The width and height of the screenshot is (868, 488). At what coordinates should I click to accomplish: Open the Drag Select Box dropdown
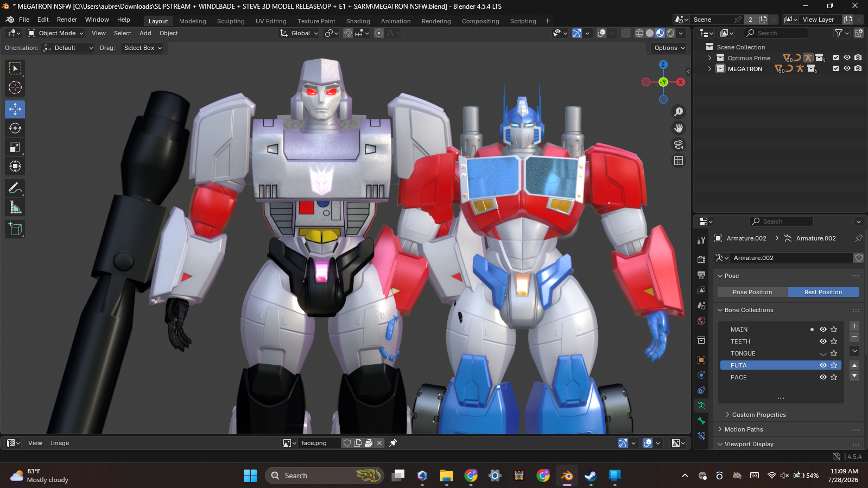click(x=143, y=48)
